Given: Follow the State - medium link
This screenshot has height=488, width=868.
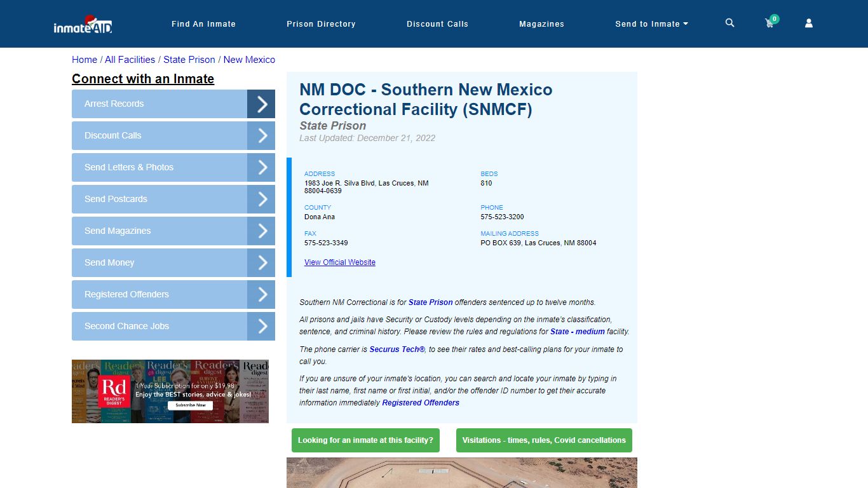Looking at the screenshot, I should 578,332.
